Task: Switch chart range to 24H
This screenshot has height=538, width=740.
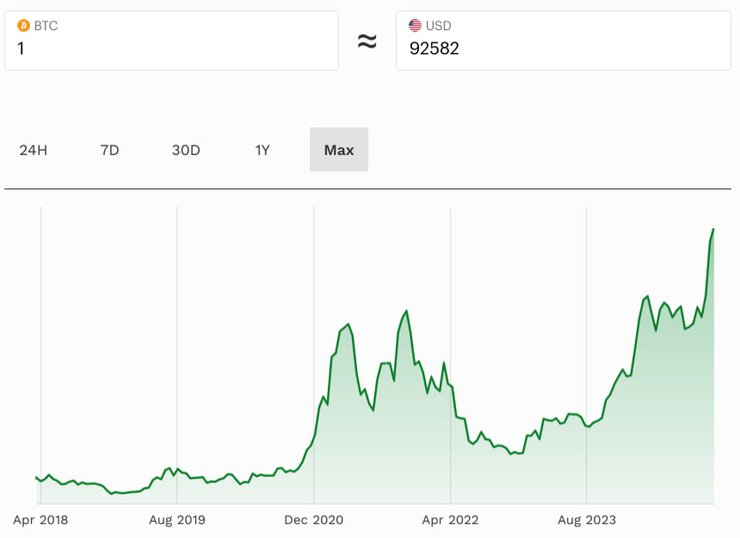Action: pos(33,150)
